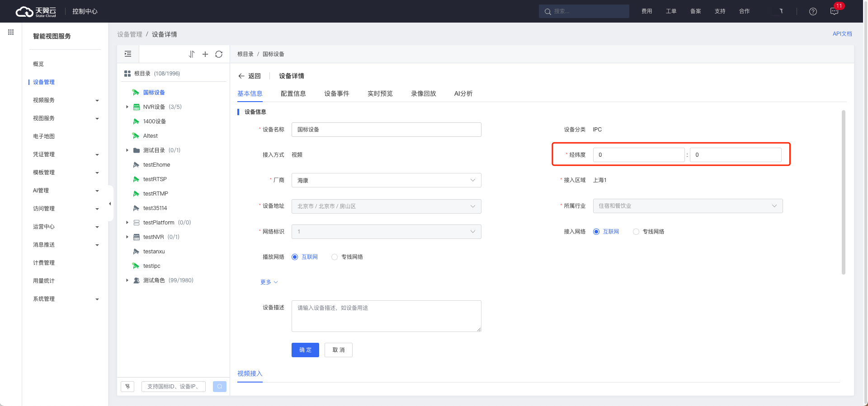Open the help question mark icon
This screenshot has width=868, height=406.
tap(813, 11)
